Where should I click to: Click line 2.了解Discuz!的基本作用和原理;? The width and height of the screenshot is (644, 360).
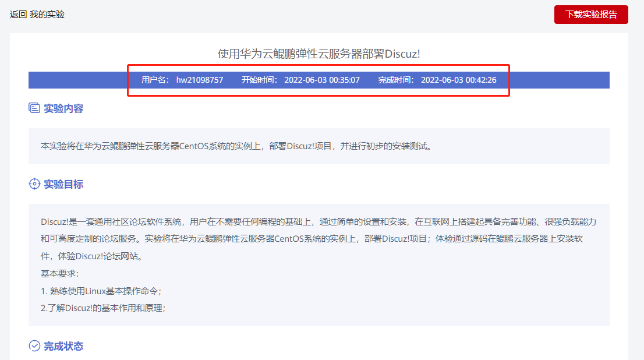(x=103, y=308)
